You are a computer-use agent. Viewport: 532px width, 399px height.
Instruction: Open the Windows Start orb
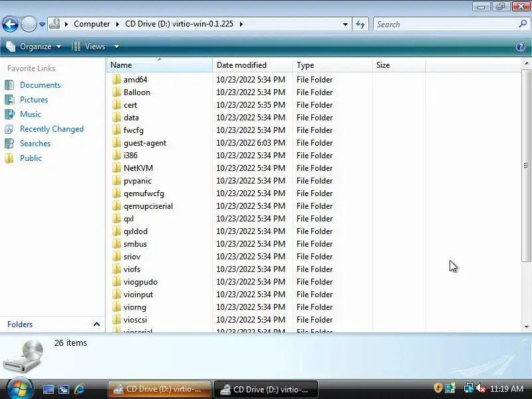coord(20,388)
